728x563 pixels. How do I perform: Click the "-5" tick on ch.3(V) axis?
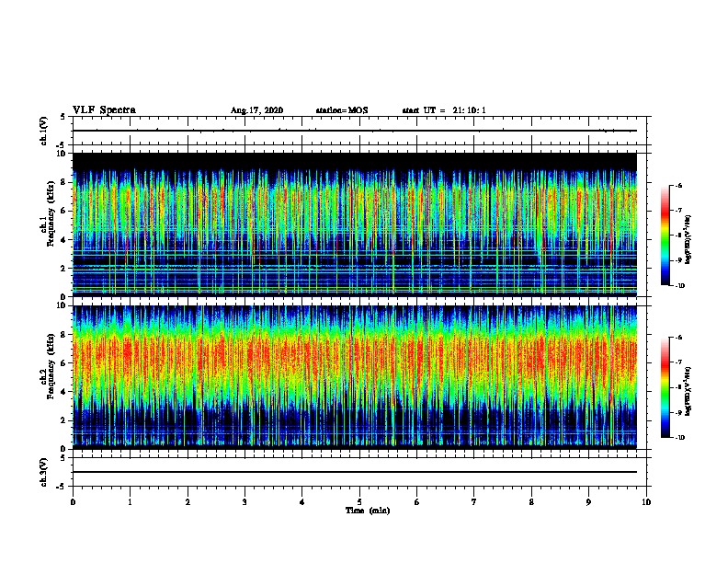[x=62, y=487]
